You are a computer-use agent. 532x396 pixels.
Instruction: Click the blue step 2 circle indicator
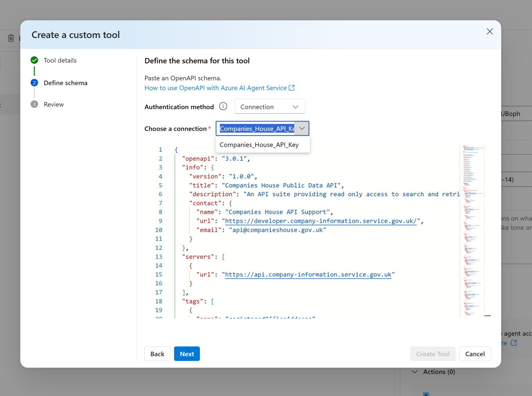point(34,83)
